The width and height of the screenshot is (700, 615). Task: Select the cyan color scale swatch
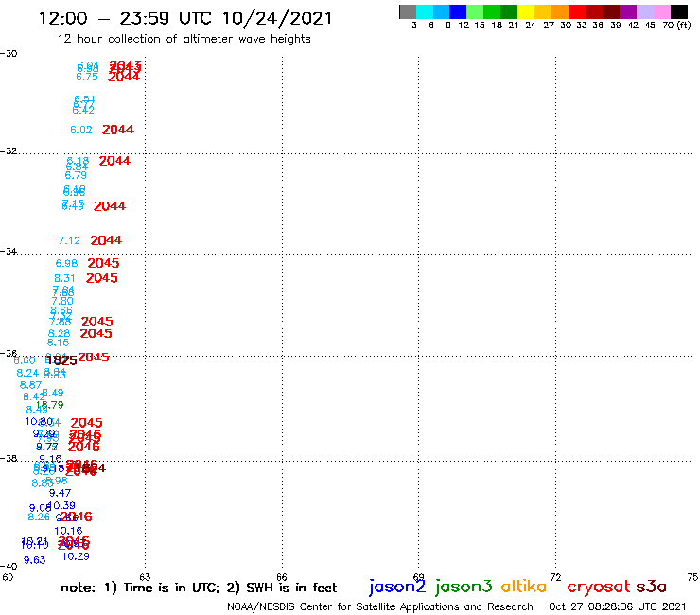click(425, 11)
